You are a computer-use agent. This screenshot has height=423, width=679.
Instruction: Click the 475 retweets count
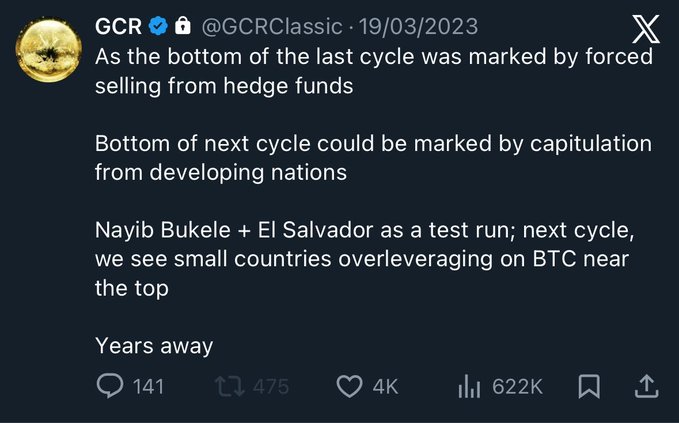pyautogui.click(x=270, y=387)
